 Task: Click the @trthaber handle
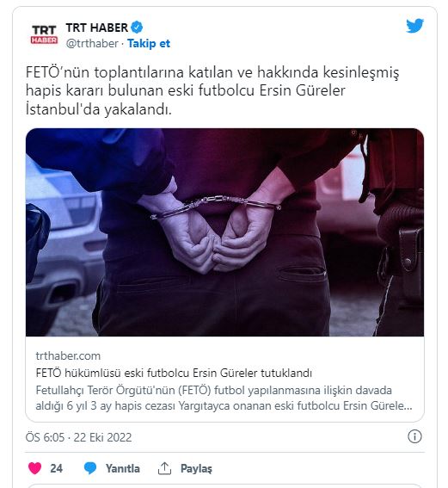tap(92, 43)
